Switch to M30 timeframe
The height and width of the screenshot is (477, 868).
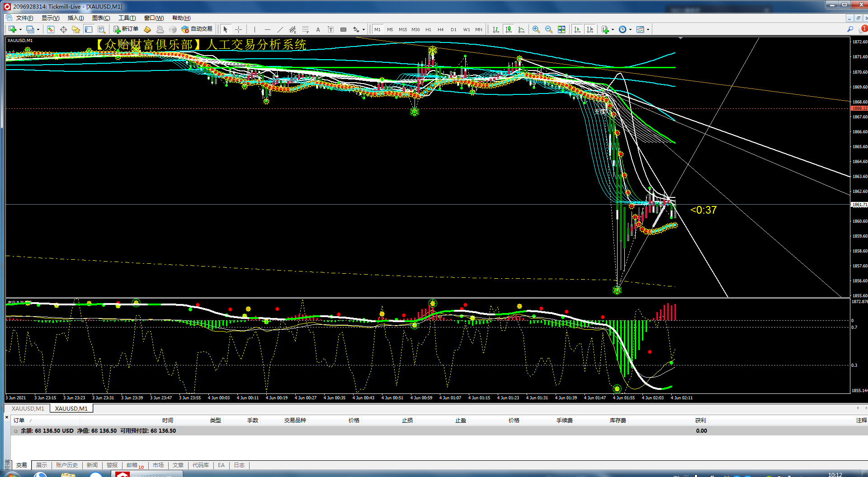pos(415,29)
